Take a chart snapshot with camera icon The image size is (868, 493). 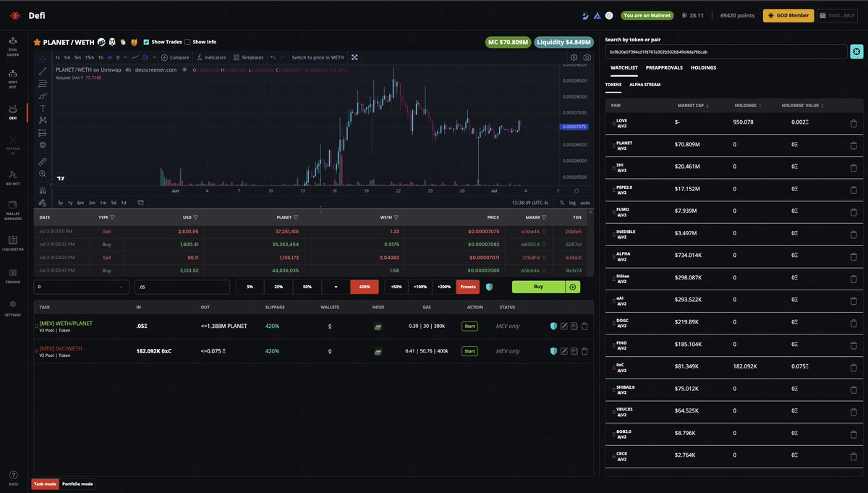click(x=587, y=57)
